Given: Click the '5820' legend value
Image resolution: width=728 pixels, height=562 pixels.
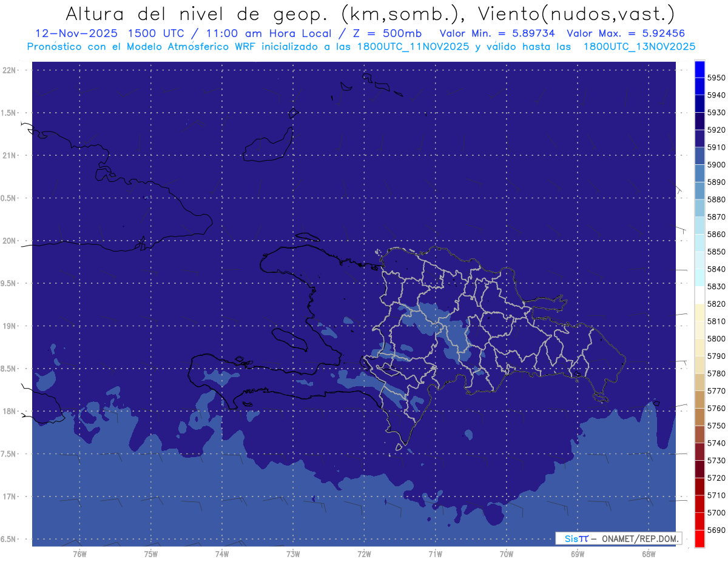Looking at the screenshot, I should click(716, 304).
